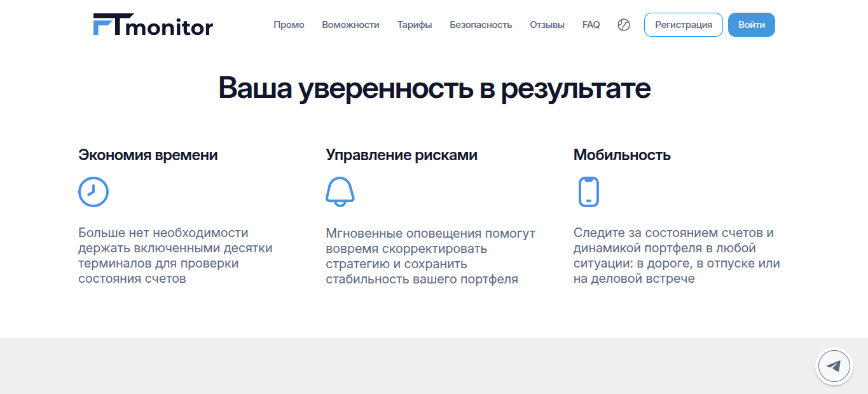Click the Экономия времени title
This screenshot has height=394, width=868.
(148, 155)
